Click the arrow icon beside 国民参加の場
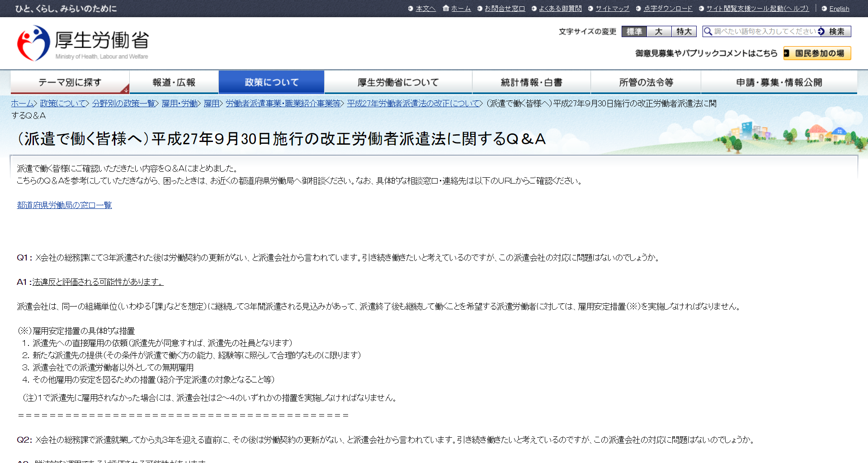Image resolution: width=868 pixels, height=463 pixels. pyautogui.click(x=787, y=53)
